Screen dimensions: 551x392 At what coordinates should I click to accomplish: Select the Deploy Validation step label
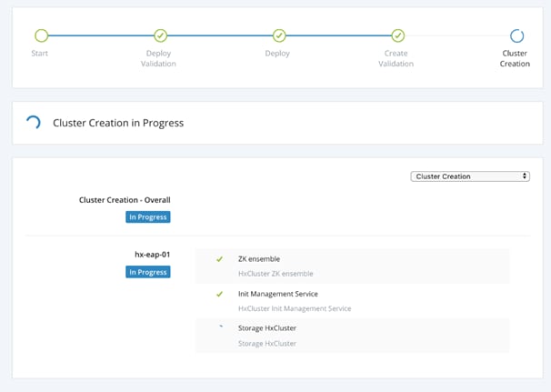tap(158, 58)
